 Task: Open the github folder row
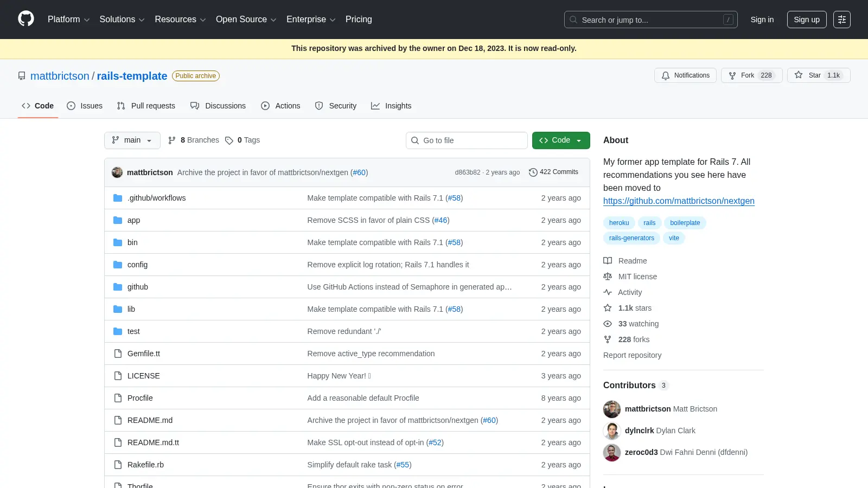(x=347, y=287)
